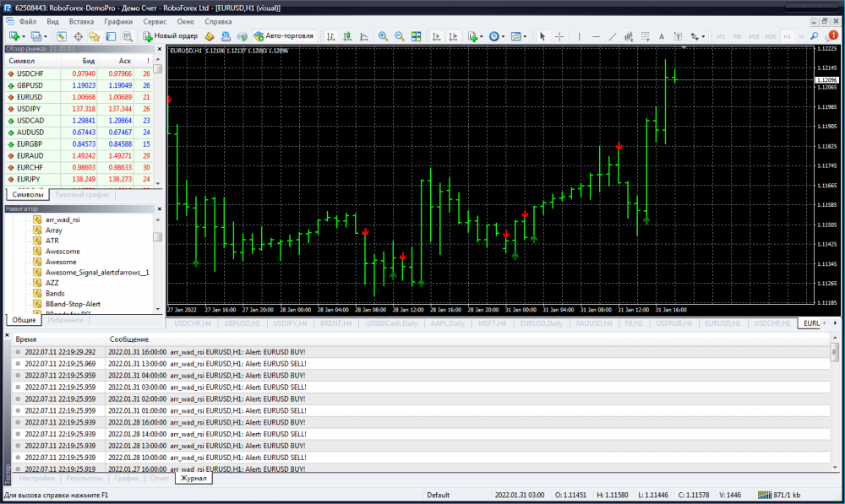Toggle the Data Window crosshair-circle icon
The height and width of the screenshot is (504, 845).
tap(78, 36)
